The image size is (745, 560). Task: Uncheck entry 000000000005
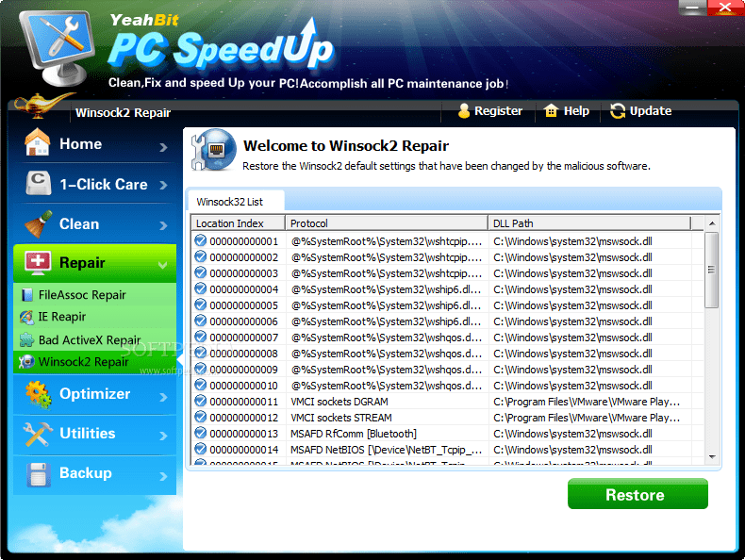[x=201, y=305]
